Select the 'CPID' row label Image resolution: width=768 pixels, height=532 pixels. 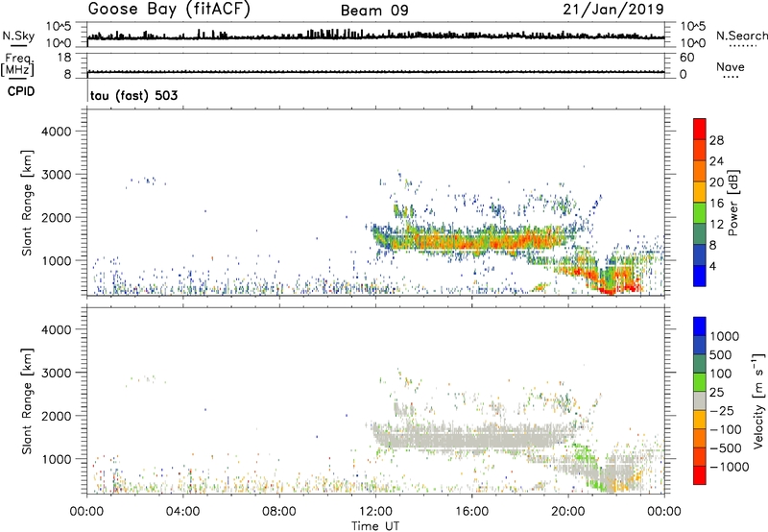pyautogui.click(x=21, y=91)
